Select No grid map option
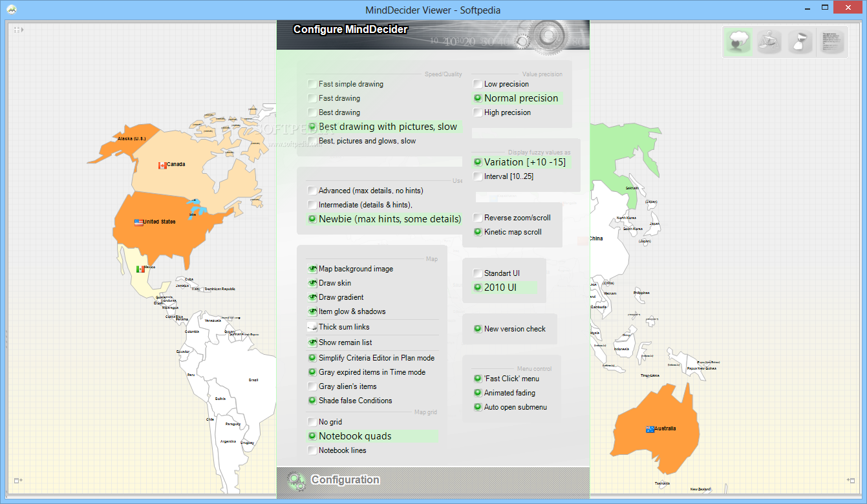This screenshot has width=867, height=504. tap(325, 422)
